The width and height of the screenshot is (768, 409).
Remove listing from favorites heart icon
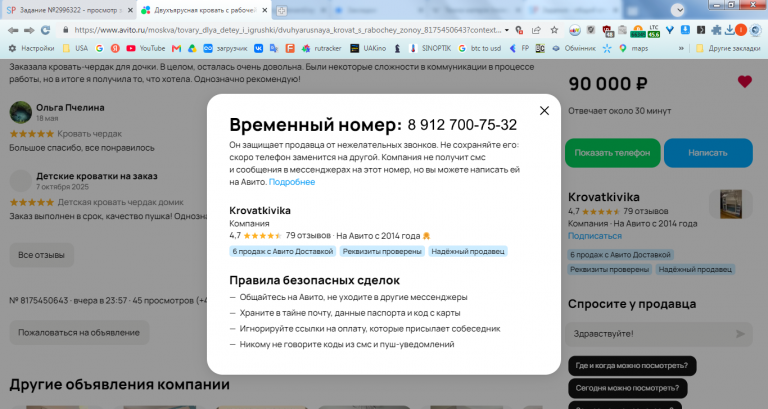(744, 82)
